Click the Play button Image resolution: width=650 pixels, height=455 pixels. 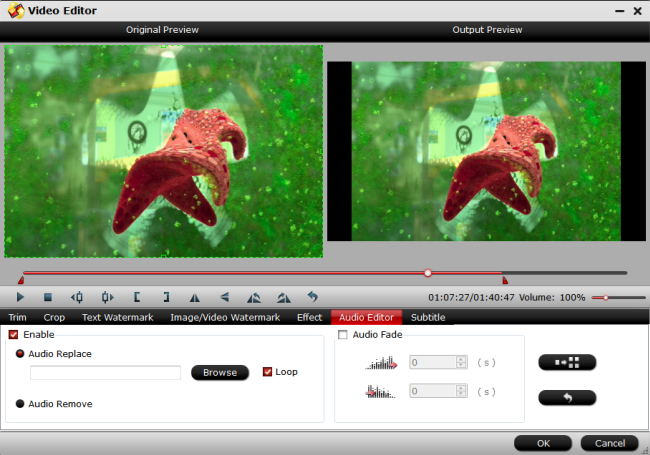click(x=20, y=297)
